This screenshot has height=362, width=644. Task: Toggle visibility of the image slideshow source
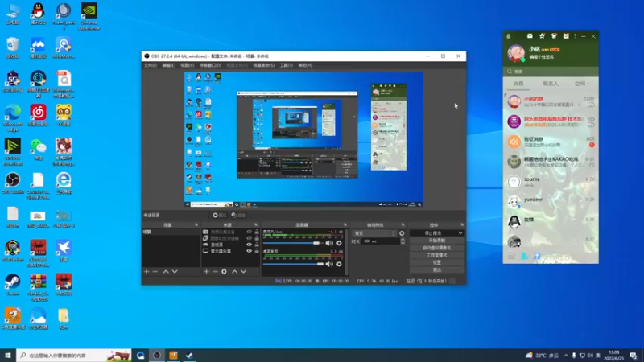point(249,238)
